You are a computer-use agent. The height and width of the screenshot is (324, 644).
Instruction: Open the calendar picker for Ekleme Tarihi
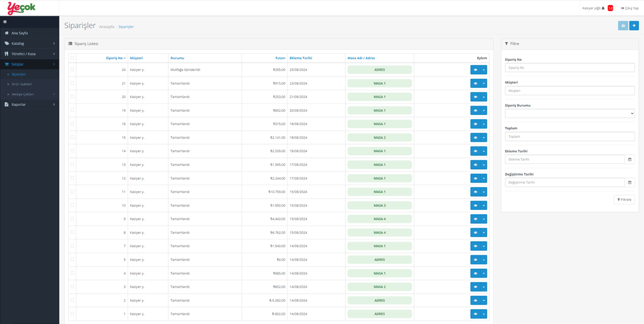tap(629, 159)
